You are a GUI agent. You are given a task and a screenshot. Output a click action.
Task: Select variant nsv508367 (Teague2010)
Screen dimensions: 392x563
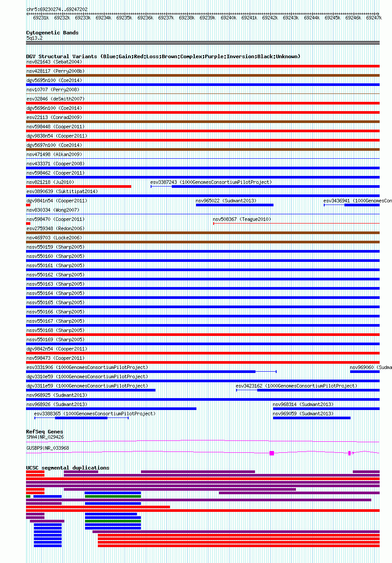242,219
